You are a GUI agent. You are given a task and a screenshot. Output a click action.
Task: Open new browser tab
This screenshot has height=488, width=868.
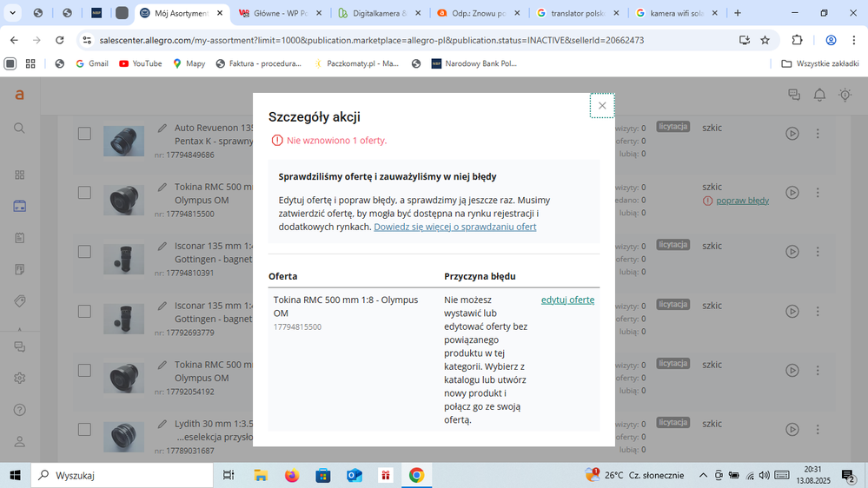738,13
